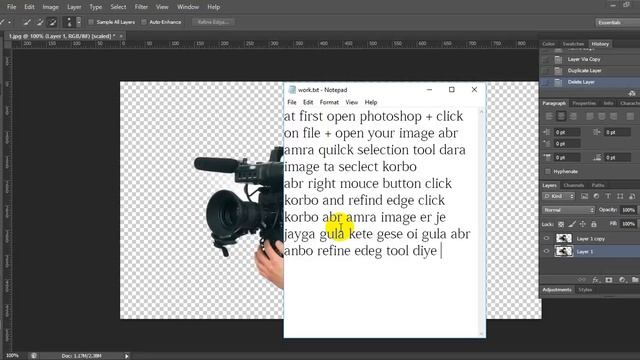Open the Select menu

click(x=118, y=7)
